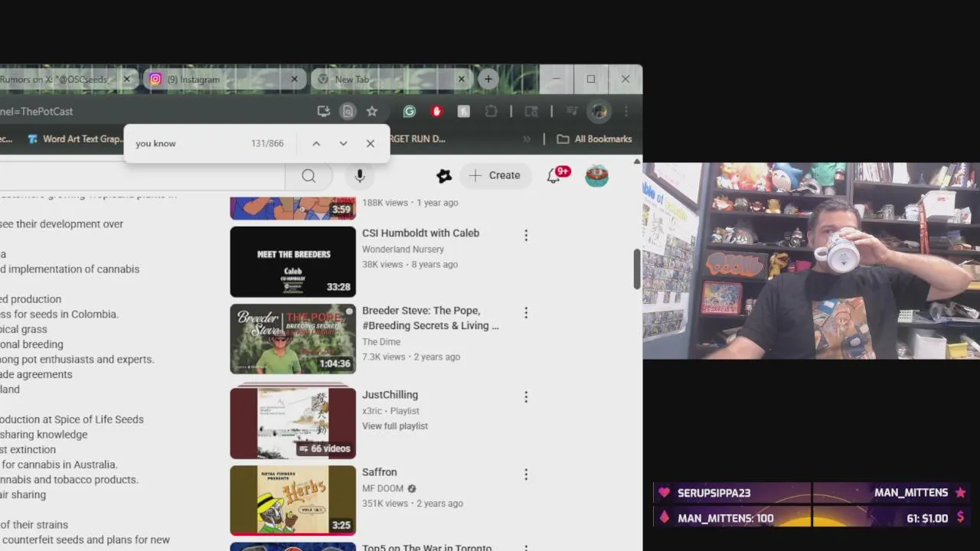Close the Instagram tab

295,79
